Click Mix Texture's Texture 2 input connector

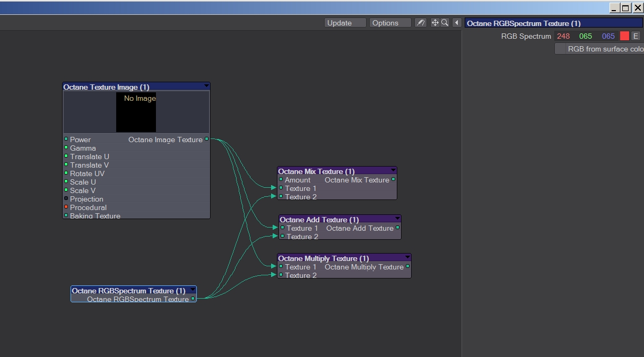coord(281,196)
